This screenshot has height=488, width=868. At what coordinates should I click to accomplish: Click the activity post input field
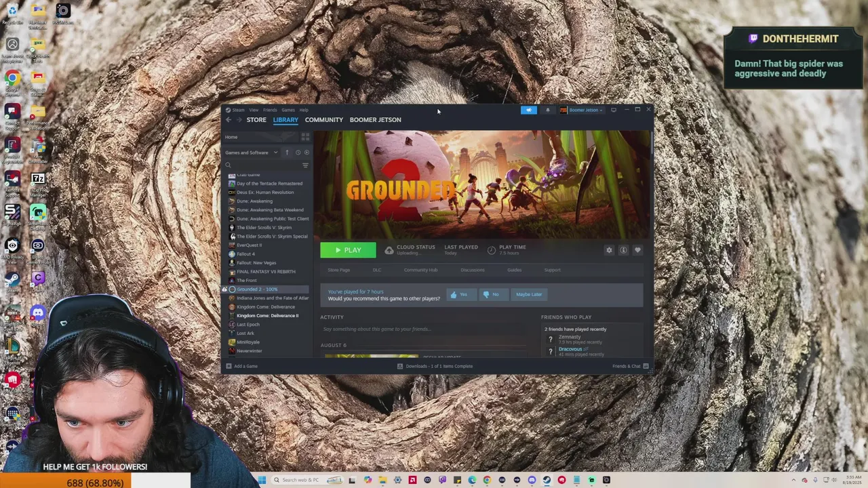424,329
